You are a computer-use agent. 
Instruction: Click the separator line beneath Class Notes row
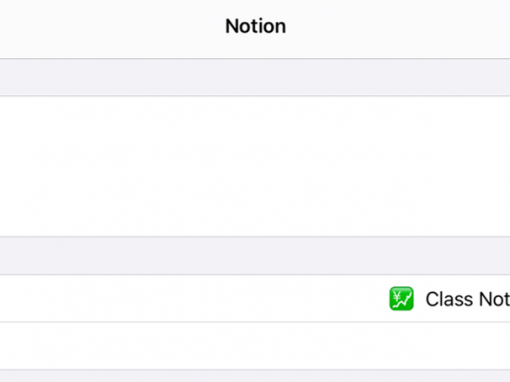[x=255, y=322]
